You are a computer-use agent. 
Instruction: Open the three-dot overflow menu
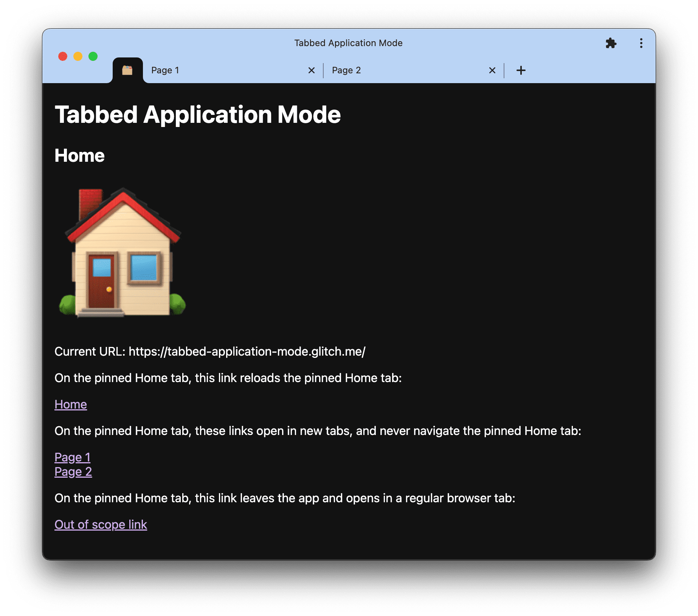[641, 43]
